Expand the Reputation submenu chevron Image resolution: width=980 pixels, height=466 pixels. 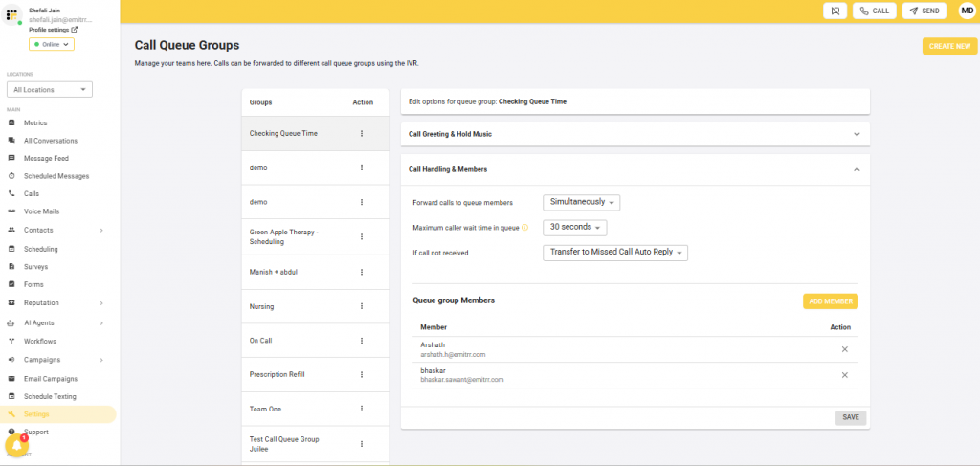click(101, 303)
